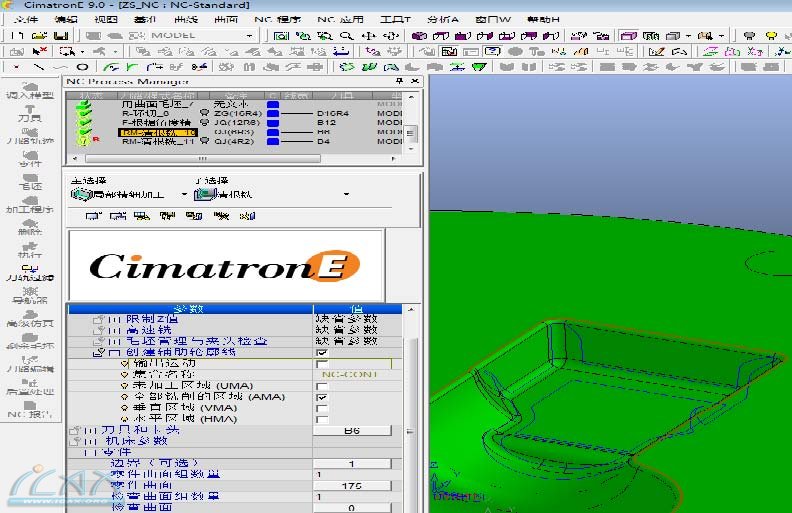Open the 导航器 navigator sidebar icon

tap(30, 296)
